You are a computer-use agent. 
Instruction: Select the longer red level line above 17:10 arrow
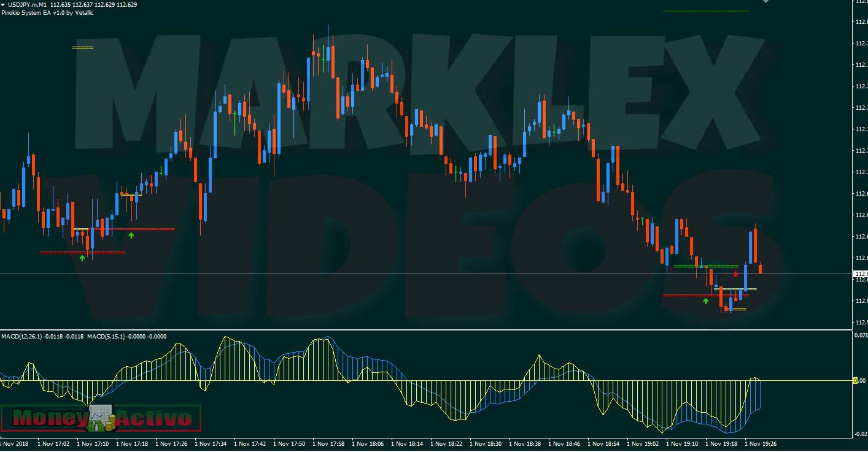click(x=82, y=252)
